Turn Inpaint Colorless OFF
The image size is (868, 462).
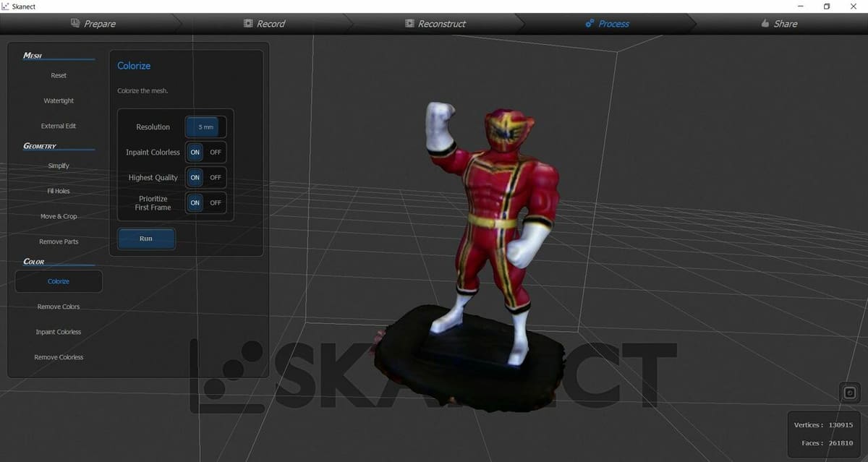tap(216, 153)
